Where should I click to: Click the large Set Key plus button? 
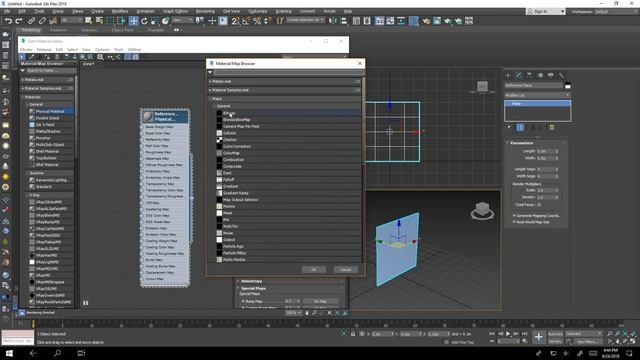tap(539, 337)
